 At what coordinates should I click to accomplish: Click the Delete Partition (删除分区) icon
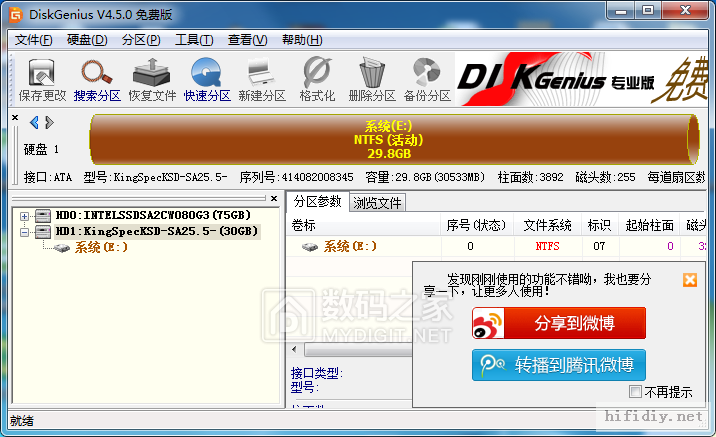372,80
